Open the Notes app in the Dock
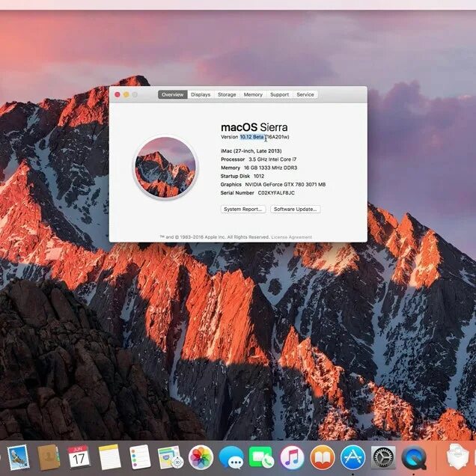 coord(109,457)
